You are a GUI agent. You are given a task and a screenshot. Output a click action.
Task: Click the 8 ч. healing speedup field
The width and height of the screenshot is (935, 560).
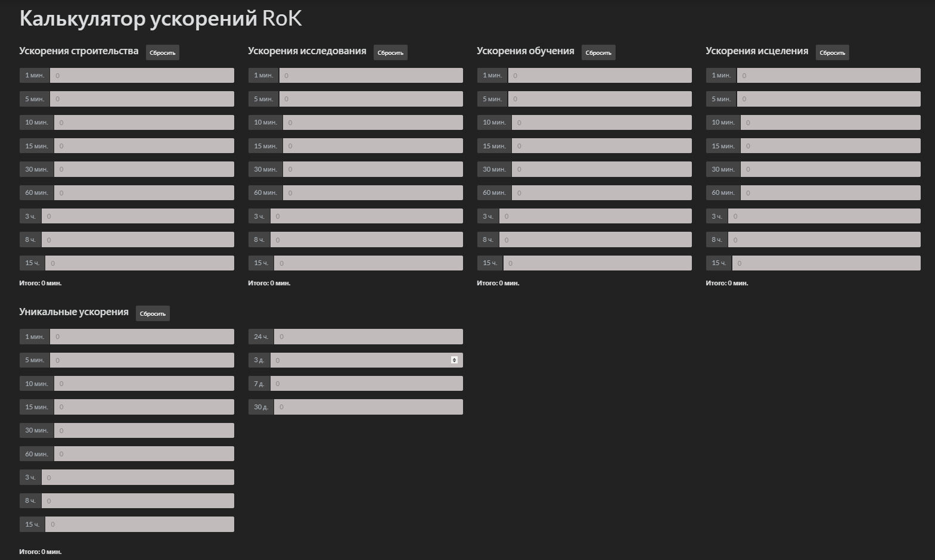point(824,239)
